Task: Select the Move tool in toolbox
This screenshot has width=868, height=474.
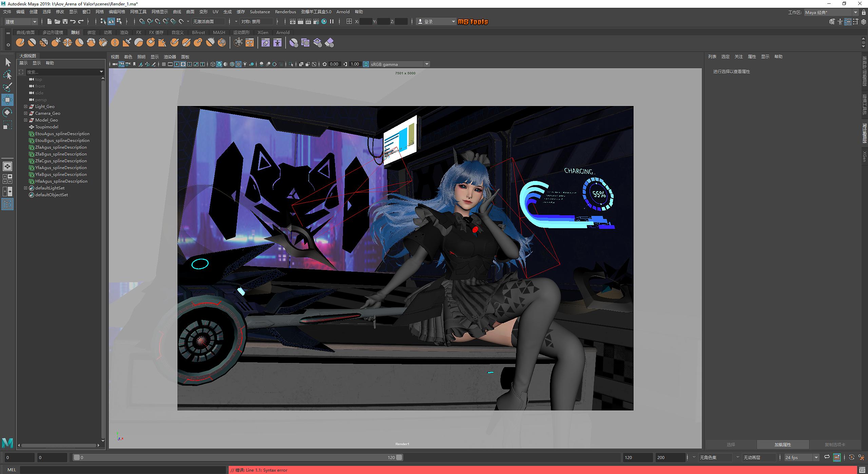Action: click(x=7, y=100)
